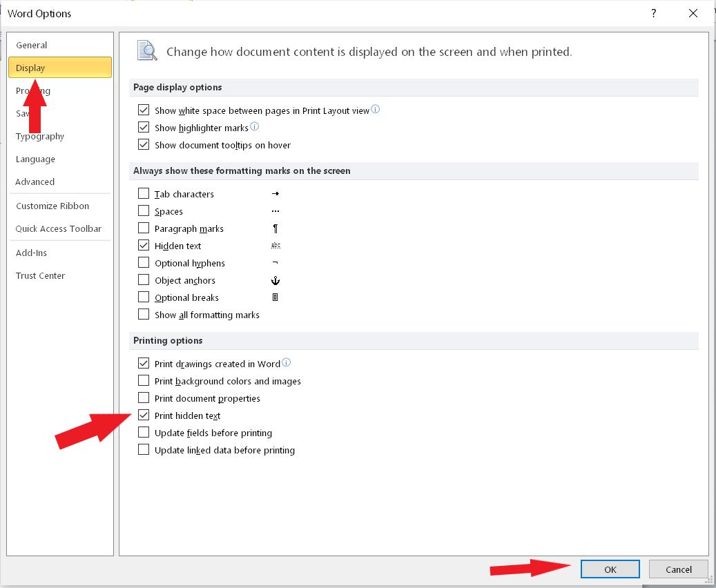The image size is (716, 588).
Task: Disable Show document tooltips on hover
Action: [x=144, y=145]
